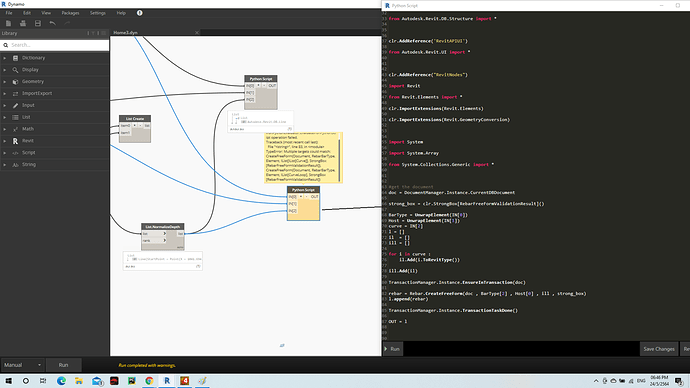Click the Save toolbar icon

coord(38,23)
